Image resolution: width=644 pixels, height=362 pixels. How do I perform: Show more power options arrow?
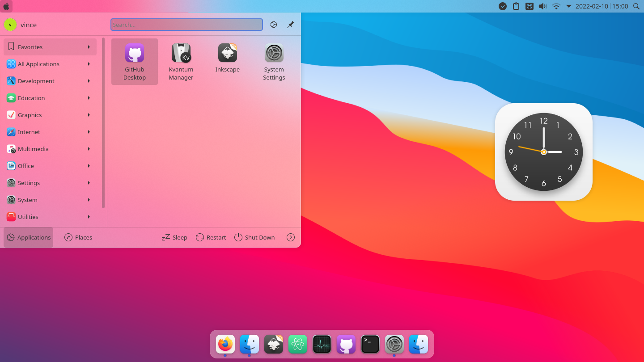291,237
